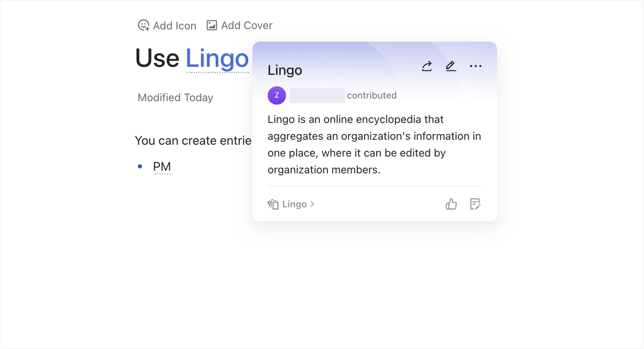This screenshot has height=349, width=644.
Task: Click the purple Z contributor avatar
Action: click(x=277, y=96)
